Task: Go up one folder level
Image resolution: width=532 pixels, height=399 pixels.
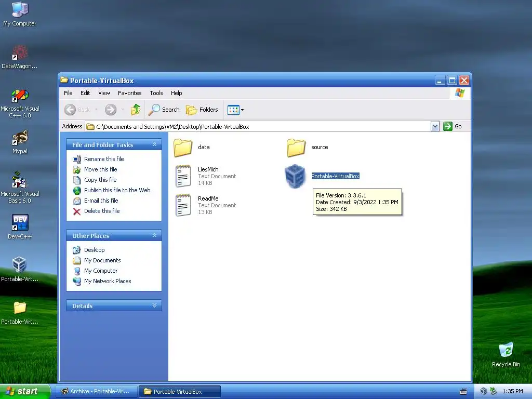Action: click(136, 110)
